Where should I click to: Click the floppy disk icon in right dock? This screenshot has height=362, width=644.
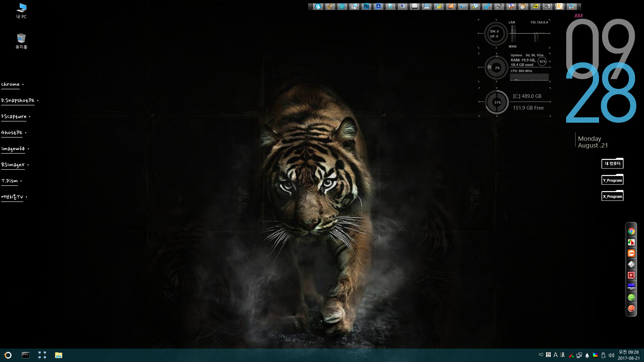[631, 264]
